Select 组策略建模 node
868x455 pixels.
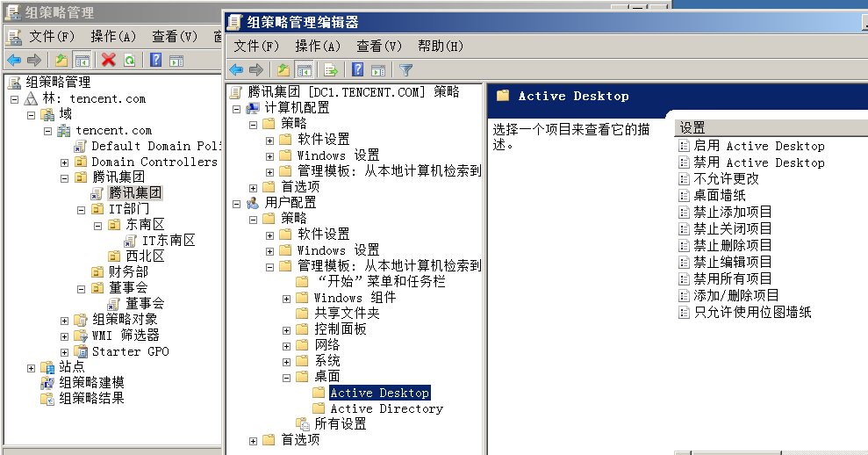point(91,382)
